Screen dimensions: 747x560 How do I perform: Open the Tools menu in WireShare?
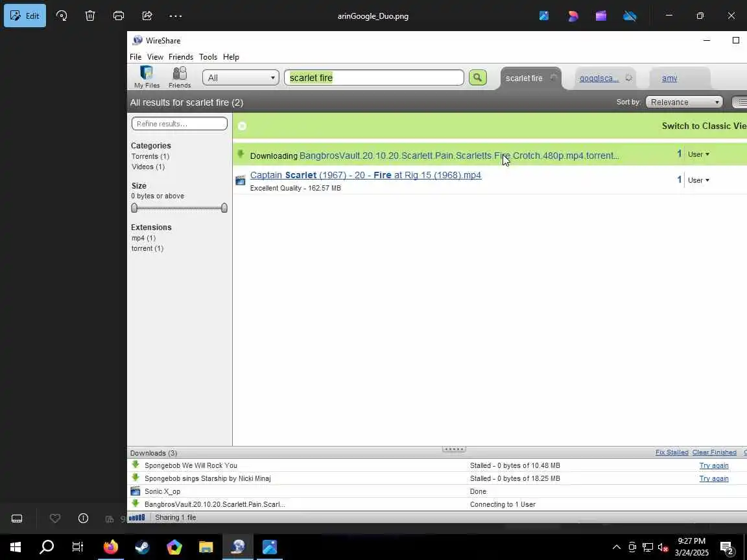tap(208, 56)
